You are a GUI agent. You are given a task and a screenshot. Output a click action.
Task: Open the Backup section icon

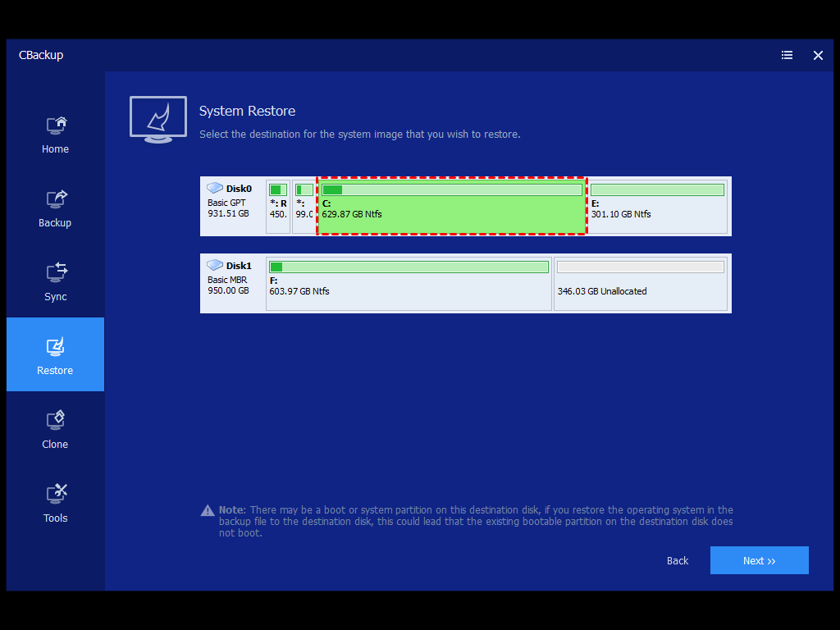(56, 199)
